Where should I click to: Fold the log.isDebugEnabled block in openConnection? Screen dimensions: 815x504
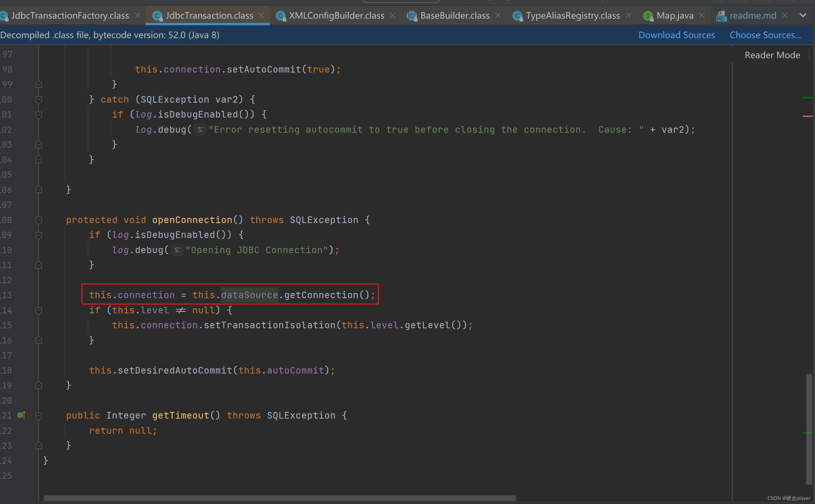39,235
